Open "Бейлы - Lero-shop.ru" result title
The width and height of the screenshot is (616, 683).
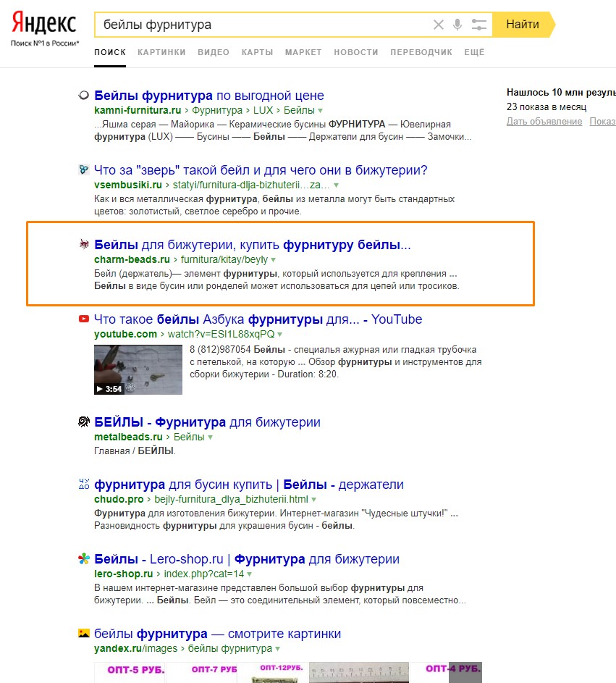point(247,559)
